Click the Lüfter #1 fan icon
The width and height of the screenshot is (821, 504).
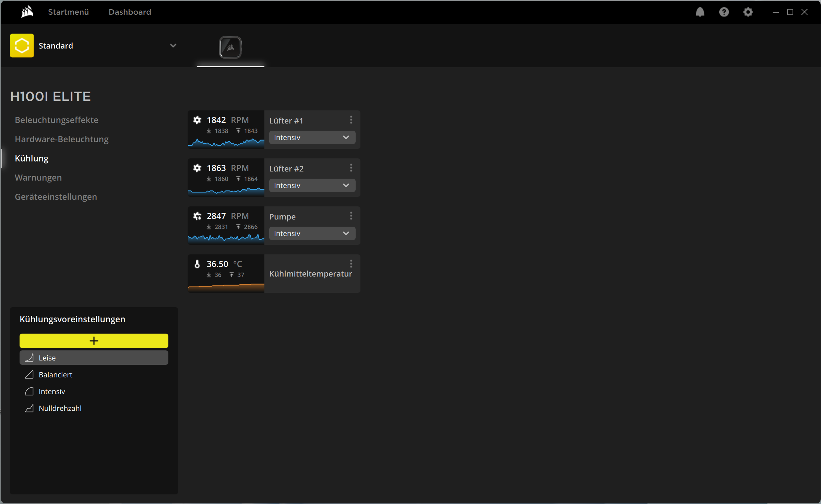197,120
